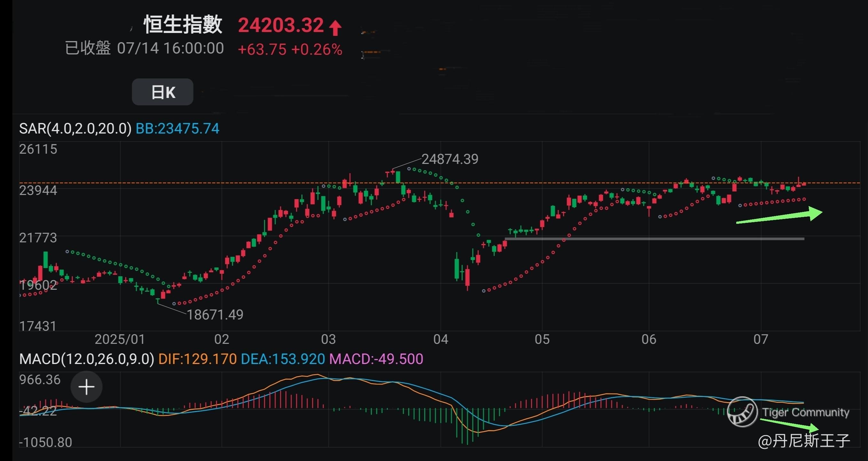
Task: Click the 24874.39 high price label
Action: (x=450, y=159)
